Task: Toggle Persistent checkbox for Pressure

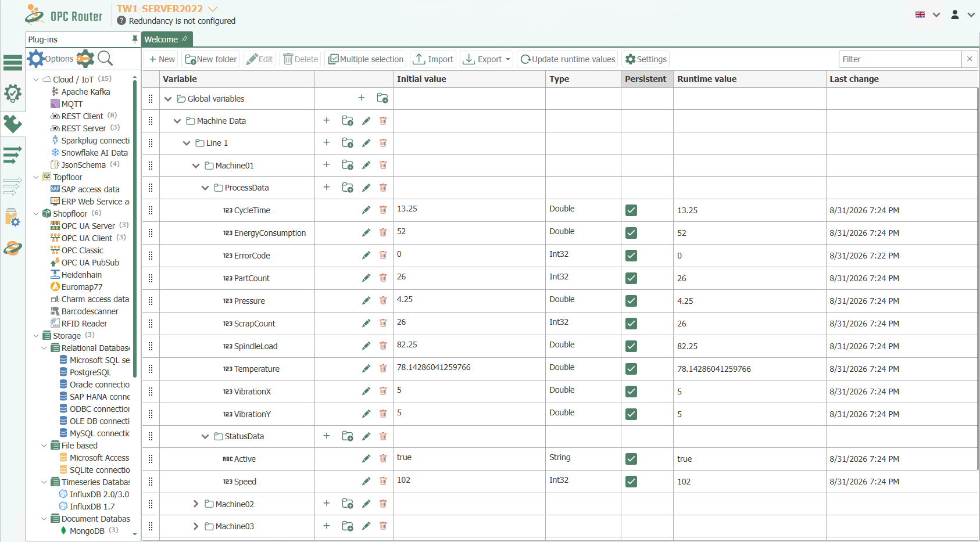Action: click(631, 301)
